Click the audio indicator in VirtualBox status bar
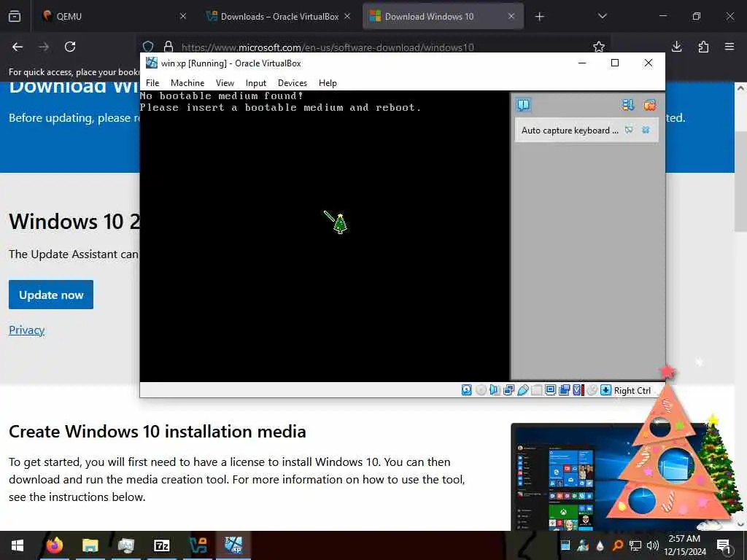The height and width of the screenshot is (560, 747). (x=495, y=391)
